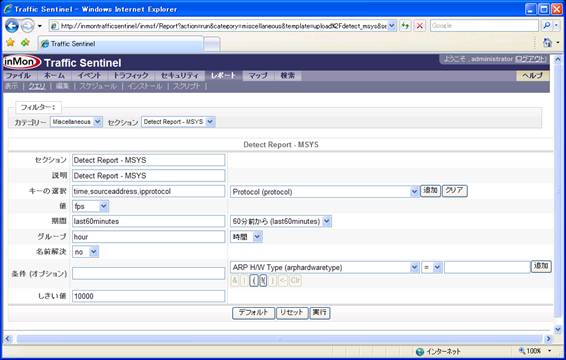Viewport: 566px width, 360px height.
Task: Click the Google search box
Action: pyautogui.click(x=484, y=26)
